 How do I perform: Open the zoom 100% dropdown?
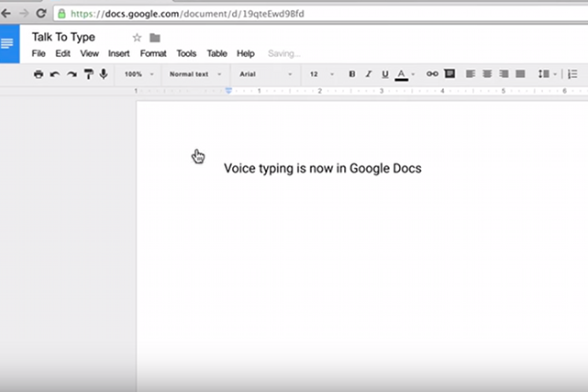[x=139, y=74]
